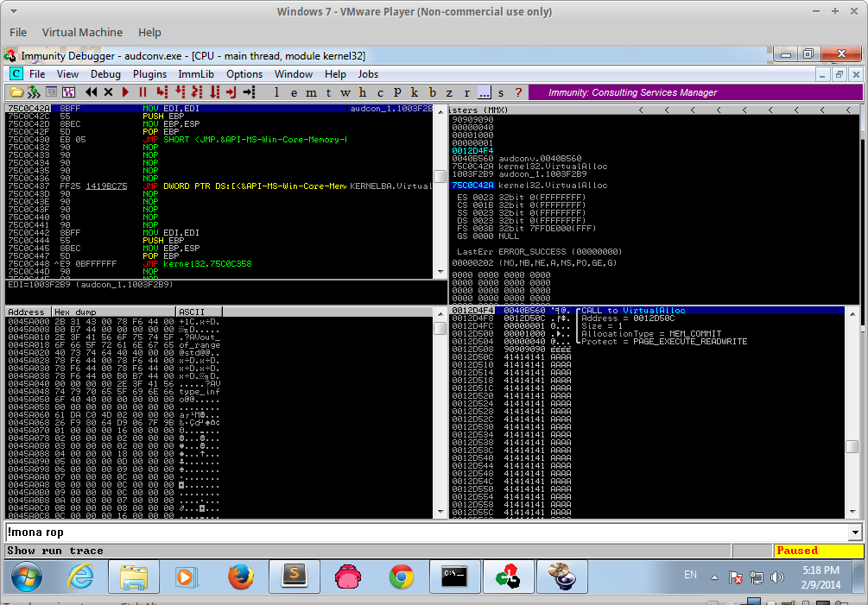Open help with the red question mark
This screenshot has width=868, height=605.
(x=518, y=92)
